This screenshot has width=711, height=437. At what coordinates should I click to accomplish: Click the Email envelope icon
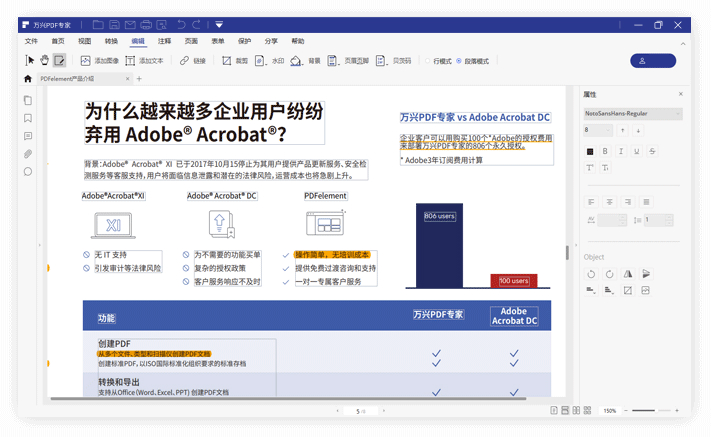pos(130,25)
